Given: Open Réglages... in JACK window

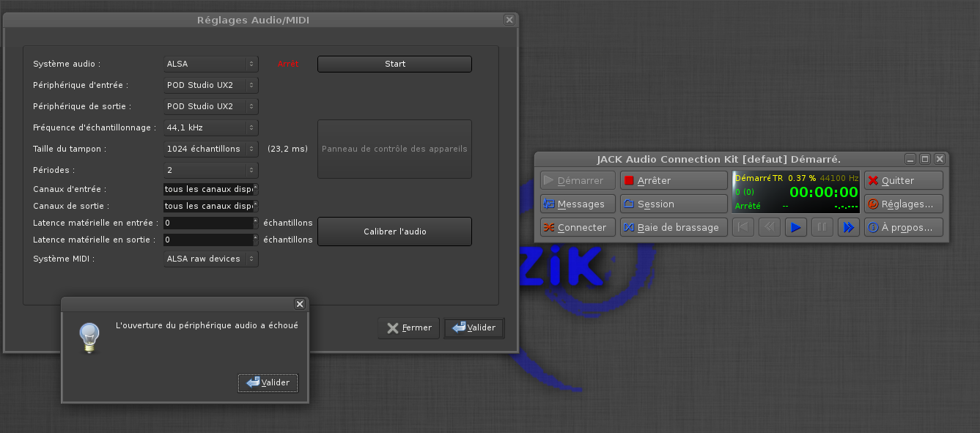Looking at the screenshot, I should (x=904, y=204).
